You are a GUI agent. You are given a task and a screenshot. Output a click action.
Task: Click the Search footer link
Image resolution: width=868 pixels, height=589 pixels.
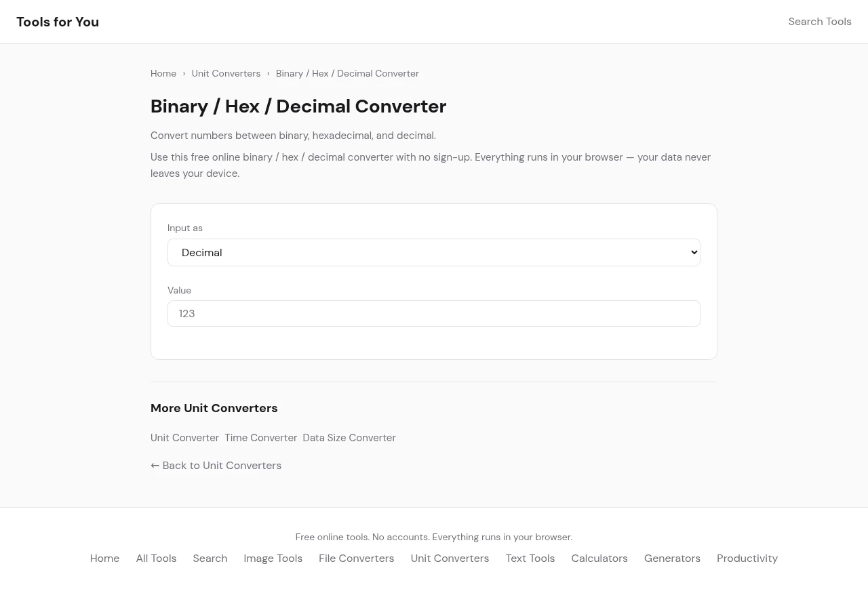(210, 558)
